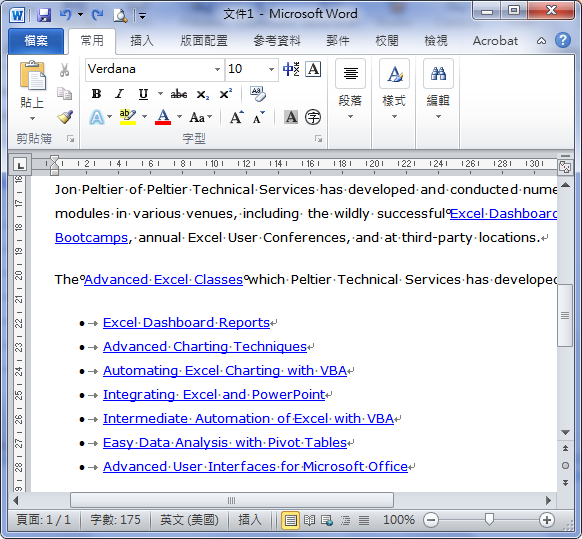The width and height of the screenshot is (582, 539).
Task: Open the Verdana font name dropdown
Action: [x=217, y=69]
